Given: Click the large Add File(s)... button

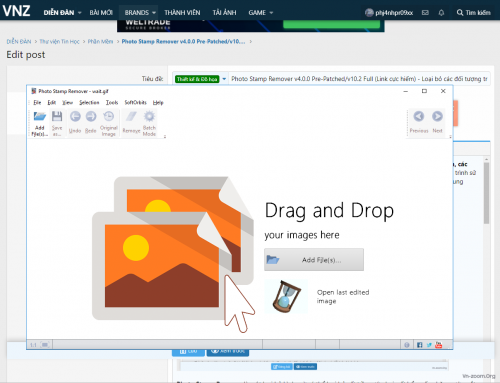Looking at the screenshot, I should pos(314,260).
